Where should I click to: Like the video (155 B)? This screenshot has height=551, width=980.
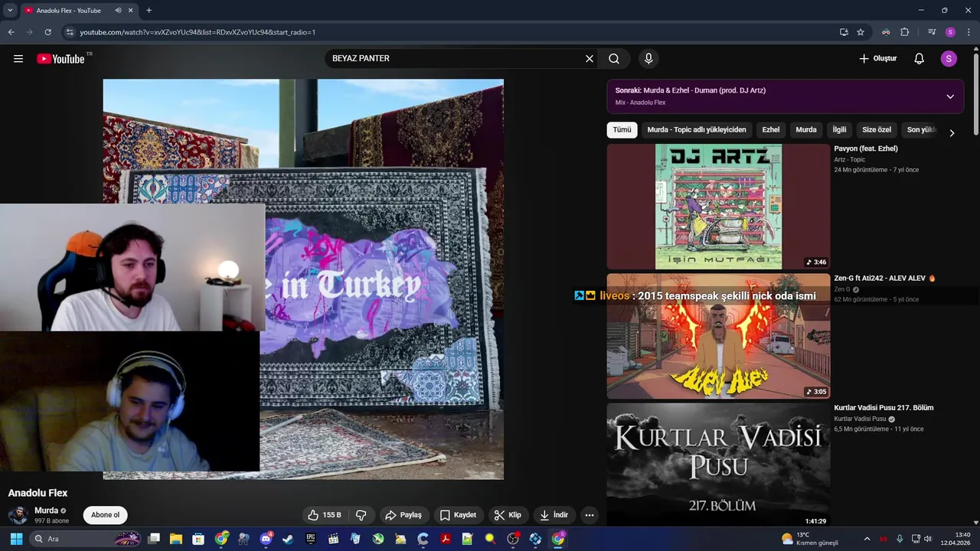[325, 515]
